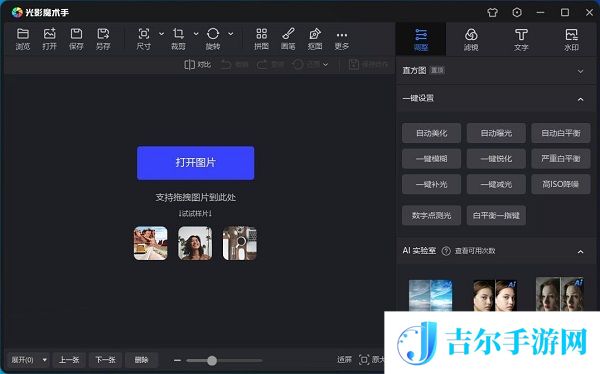This screenshot has height=374, width=600.
Task: Open the hexagon settings icon in title bar
Action: (x=517, y=13)
